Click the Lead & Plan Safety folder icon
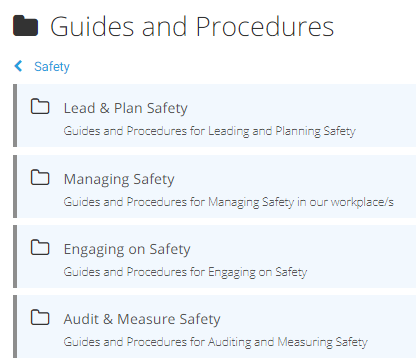 pyautogui.click(x=40, y=107)
